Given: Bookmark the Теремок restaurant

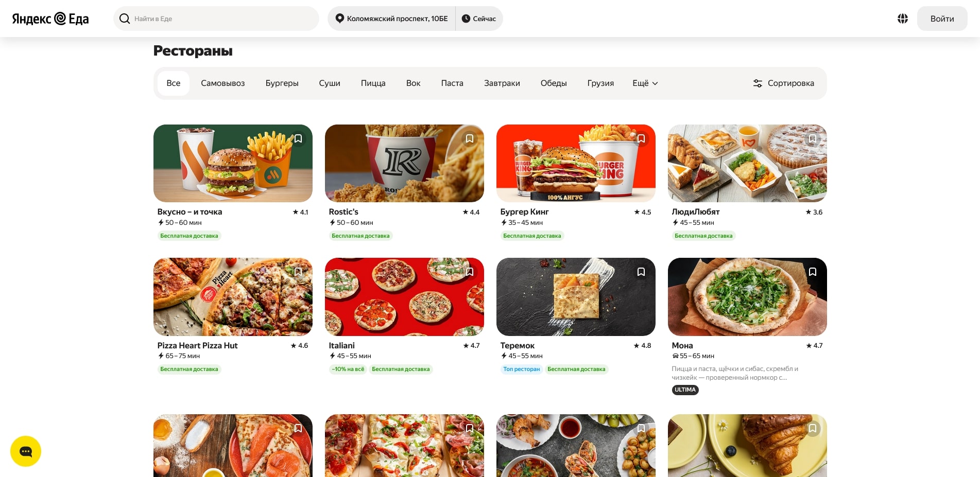Looking at the screenshot, I should [x=641, y=272].
